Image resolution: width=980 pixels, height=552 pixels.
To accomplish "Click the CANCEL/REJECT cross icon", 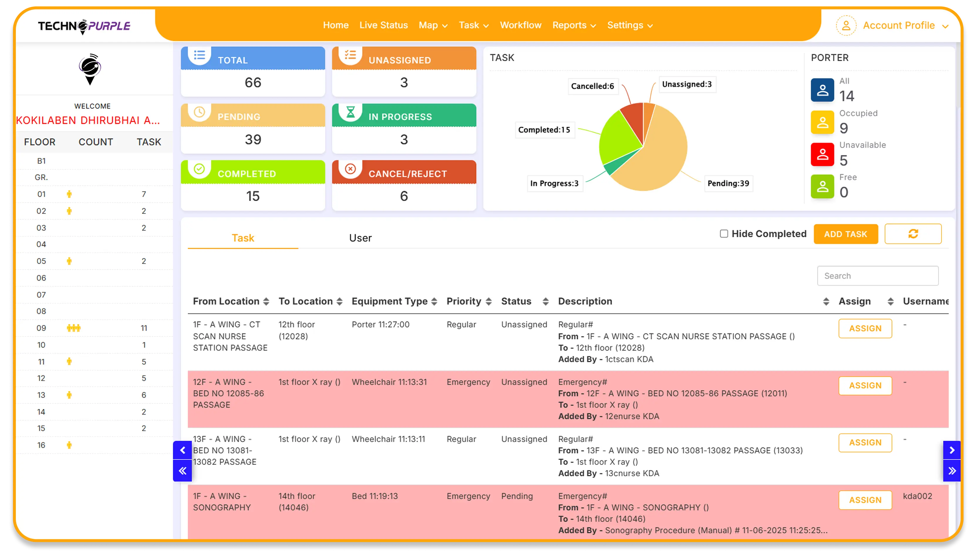I will [x=350, y=170].
